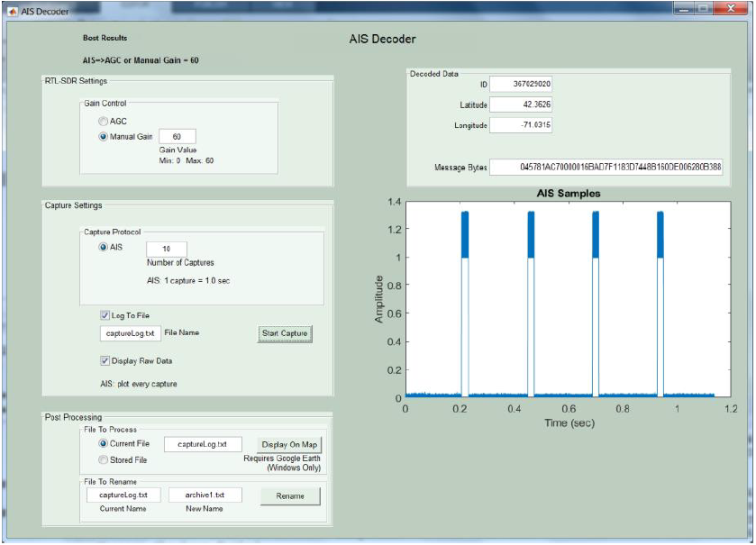Click the MATLAB icon in title bar
Screen dimensions: 756x545
click(12, 9)
